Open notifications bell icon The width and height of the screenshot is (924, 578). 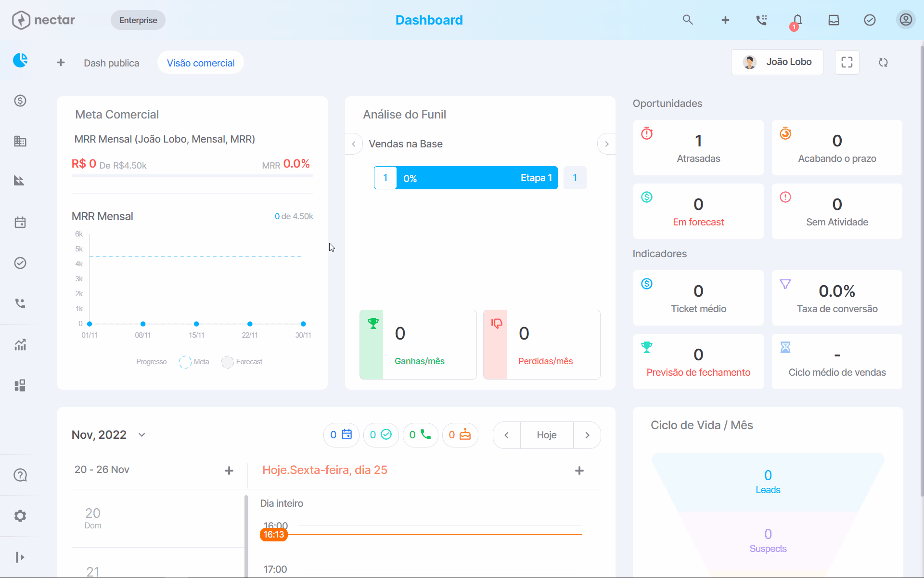click(x=797, y=20)
